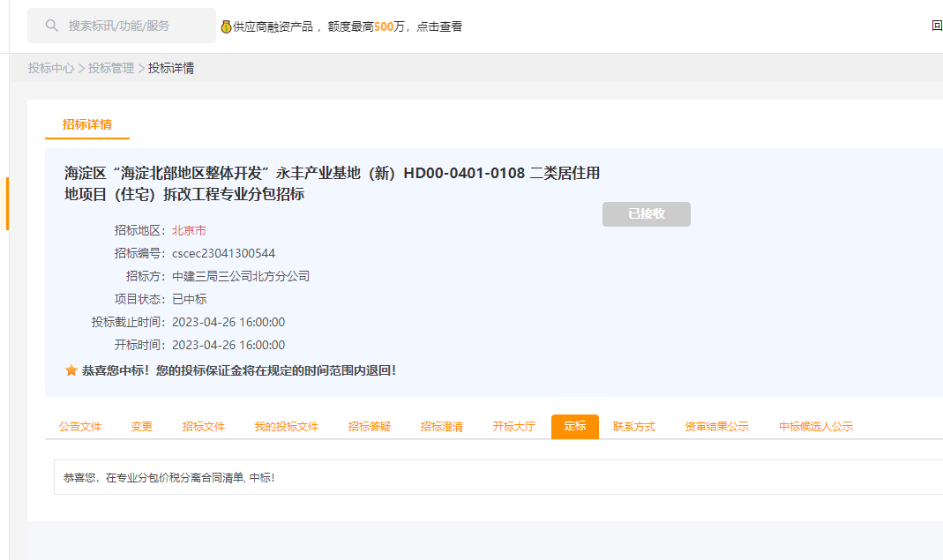Focus the 搜索标讯/功能/服务 search field
This screenshot has height=560, width=943.
(x=132, y=26)
